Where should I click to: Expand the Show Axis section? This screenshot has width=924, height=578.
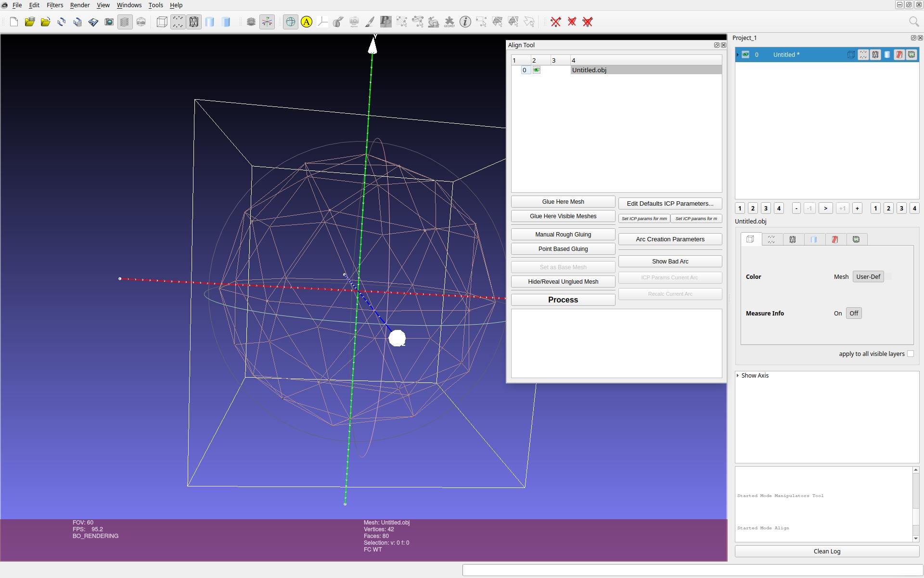(738, 375)
